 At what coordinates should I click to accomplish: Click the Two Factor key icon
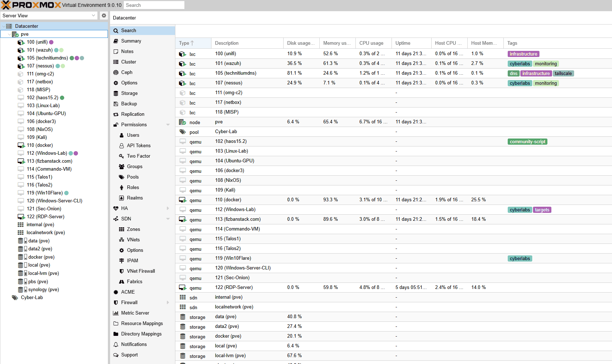(122, 156)
